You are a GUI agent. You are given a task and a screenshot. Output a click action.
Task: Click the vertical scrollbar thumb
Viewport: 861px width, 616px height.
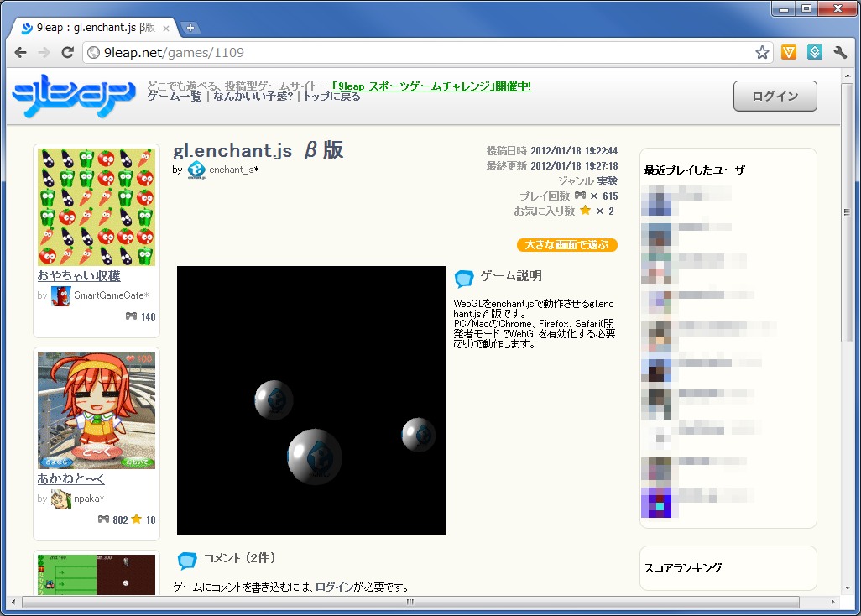847,212
